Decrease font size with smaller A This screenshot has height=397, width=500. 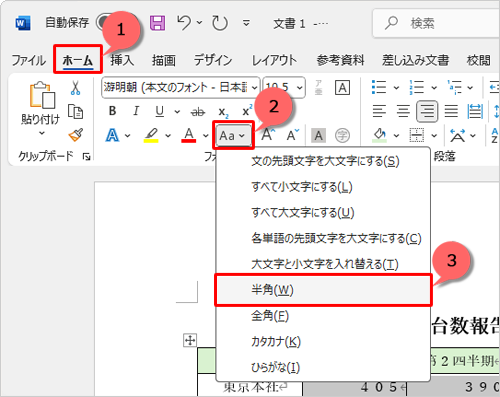[293, 135]
